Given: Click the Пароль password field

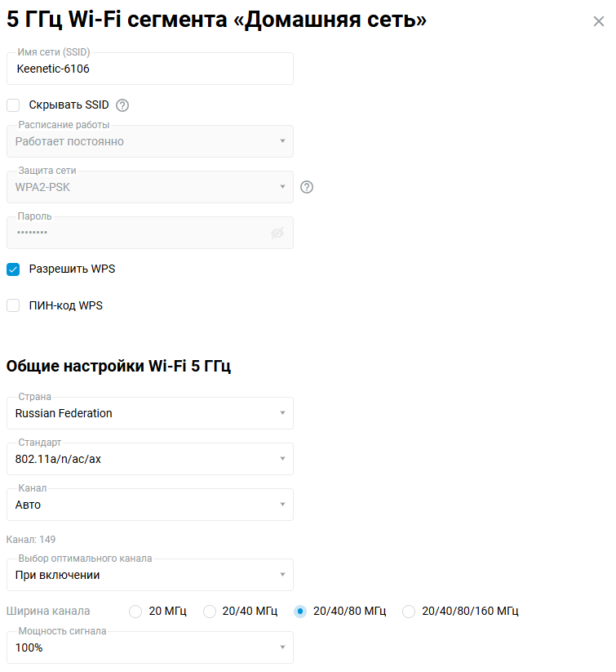Looking at the screenshot, I should click(x=139, y=233).
